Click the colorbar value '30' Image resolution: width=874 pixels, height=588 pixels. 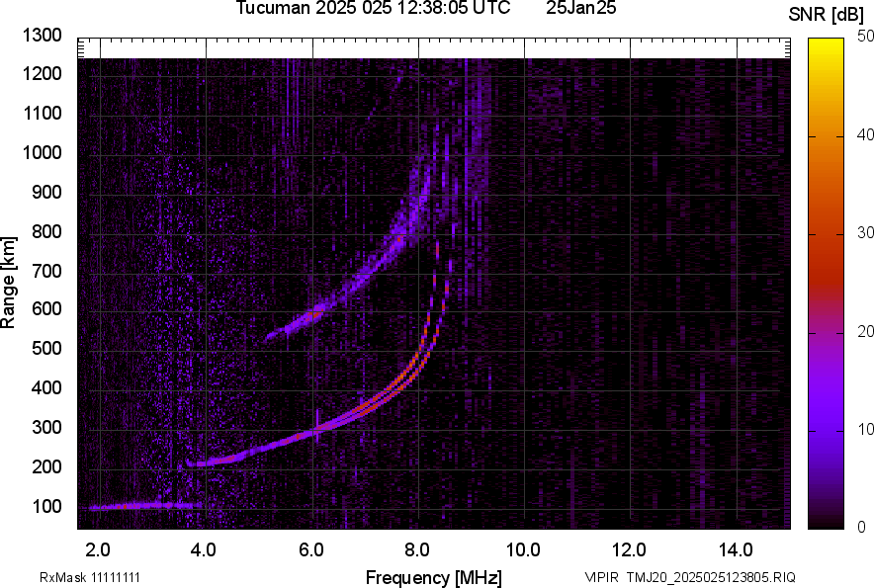pyautogui.click(x=866, y=232)
